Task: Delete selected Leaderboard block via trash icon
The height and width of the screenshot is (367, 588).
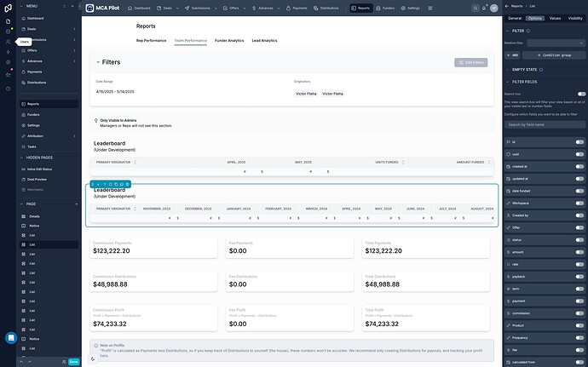Action: 128,184
